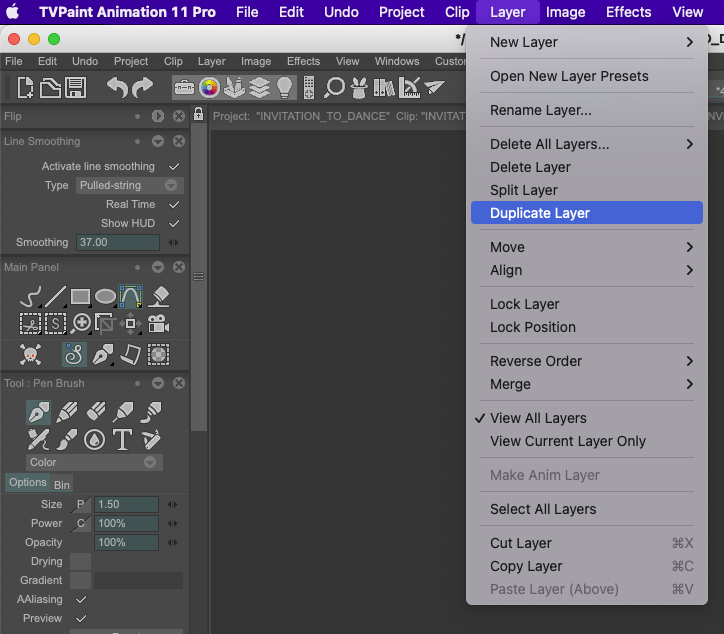The width and height of the screenshot is (724, 634).
Task: Expand the Delete All Layers submenu
Action: point(587,144)
